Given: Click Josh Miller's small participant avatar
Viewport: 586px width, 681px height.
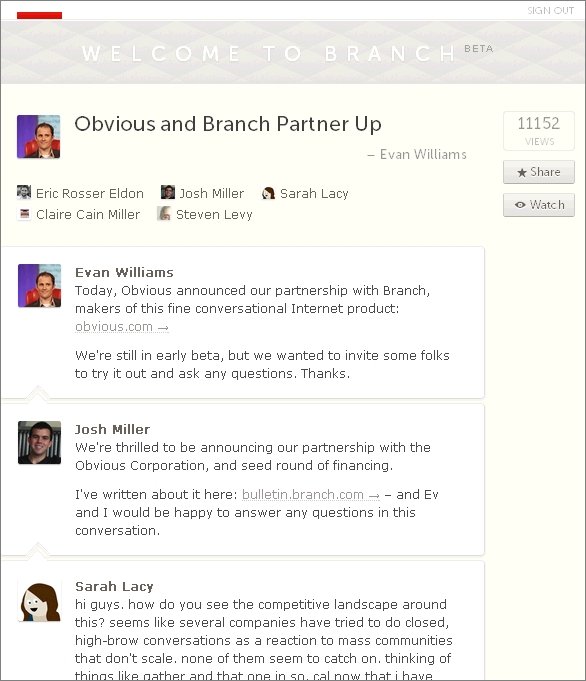Looking at the screenshot, I should pos(168,192).
